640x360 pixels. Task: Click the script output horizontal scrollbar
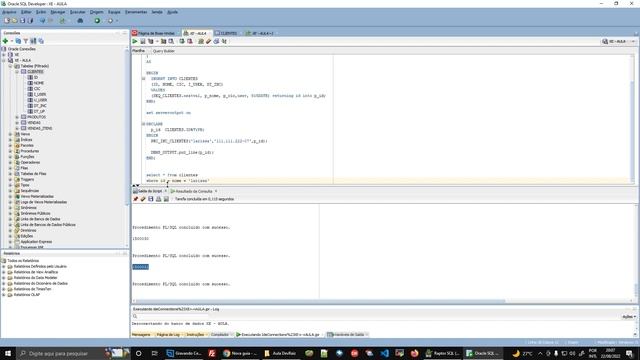[x=320, y=301]
